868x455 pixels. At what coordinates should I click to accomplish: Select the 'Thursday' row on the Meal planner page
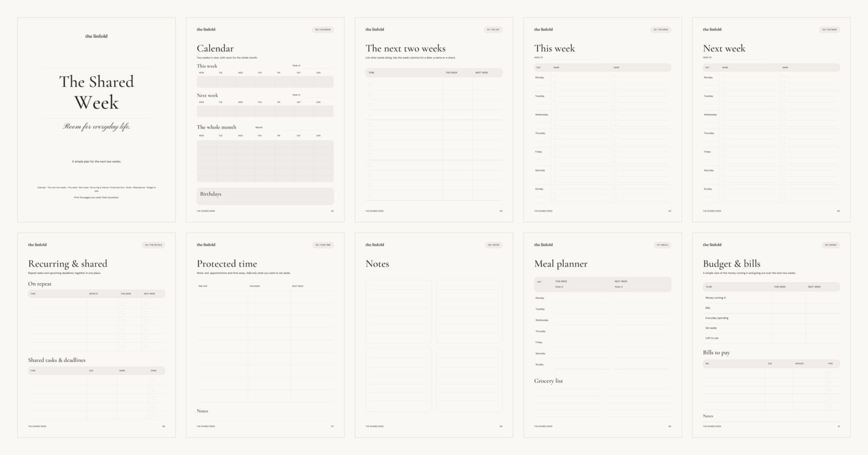point(602,331)
